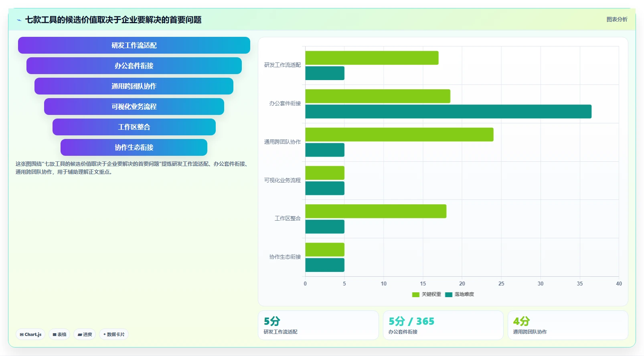Select the 办公套件衔接 funnel bar

(x=134, y=66)
